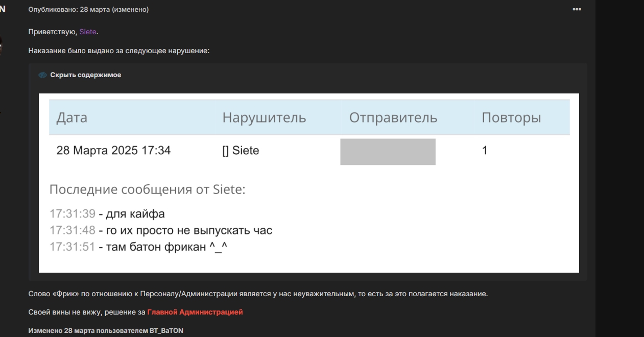Click the page scrollbar area on the right edge
This screenshot has width=644, height=337.
(x=640, y=168)
